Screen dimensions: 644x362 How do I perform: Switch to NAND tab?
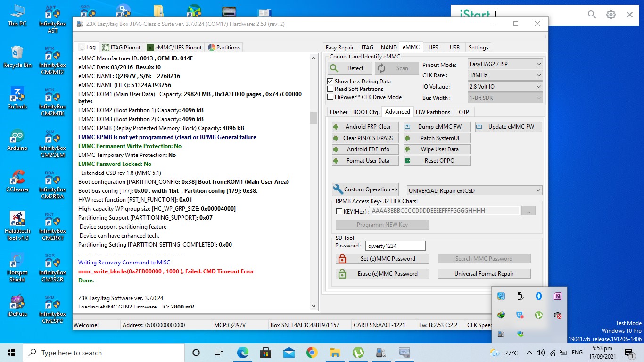(x=388, y=47)
